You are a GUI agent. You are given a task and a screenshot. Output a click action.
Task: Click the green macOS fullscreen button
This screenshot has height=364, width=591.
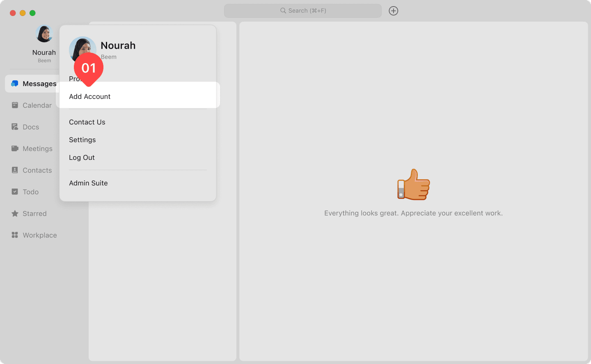32,13
